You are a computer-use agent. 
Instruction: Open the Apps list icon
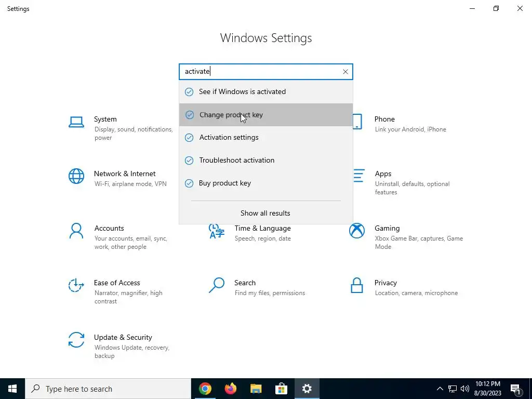coord(359,176)
